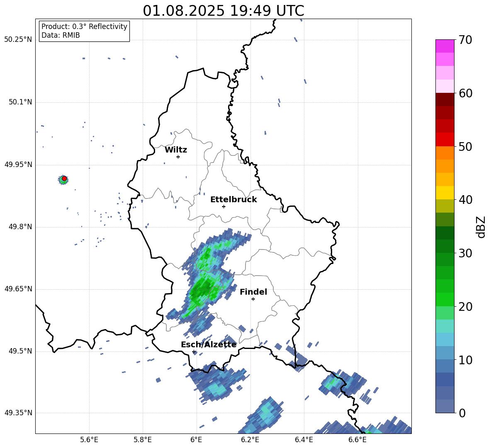The width and height of the screenshot is (491, 448).
Task: Click the cross marker below Ettelbruck
Action: (224, 206)
